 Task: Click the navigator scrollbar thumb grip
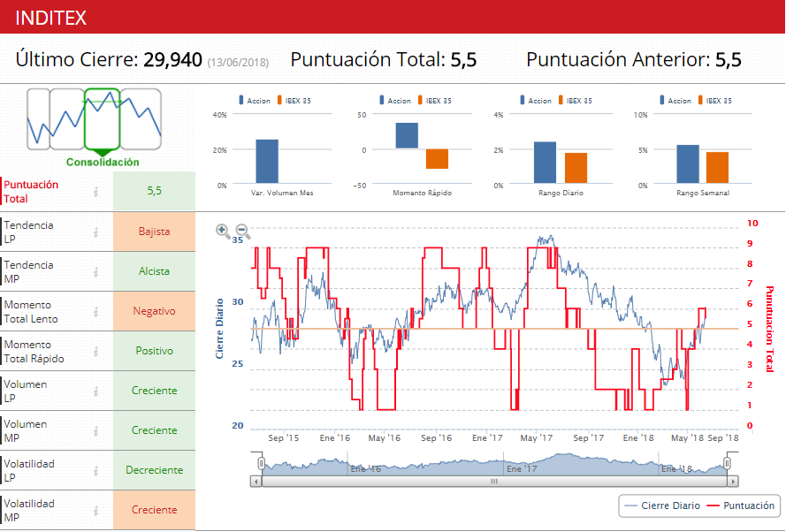(x=494, y=482)
